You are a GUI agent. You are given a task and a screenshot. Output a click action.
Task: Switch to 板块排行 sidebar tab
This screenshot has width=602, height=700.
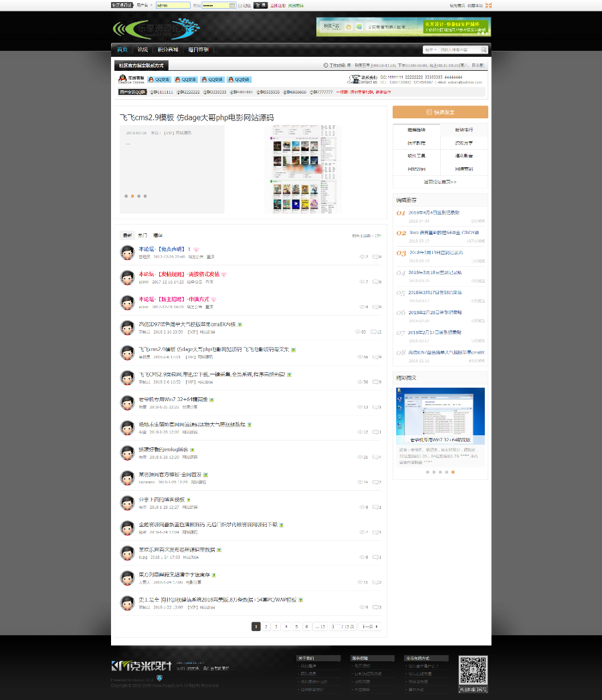pos(464,130)
